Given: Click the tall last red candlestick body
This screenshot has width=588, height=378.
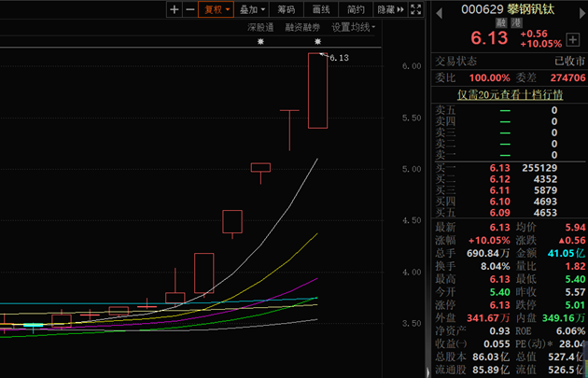Looking at the screenshot, I should [x=317, y=91].
